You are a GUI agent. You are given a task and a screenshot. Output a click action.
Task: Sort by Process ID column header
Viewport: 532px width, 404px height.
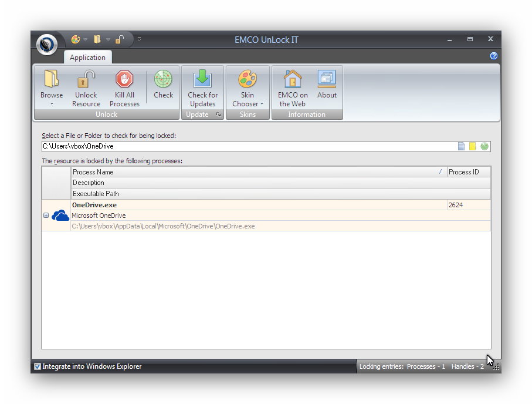coord(469,172)
